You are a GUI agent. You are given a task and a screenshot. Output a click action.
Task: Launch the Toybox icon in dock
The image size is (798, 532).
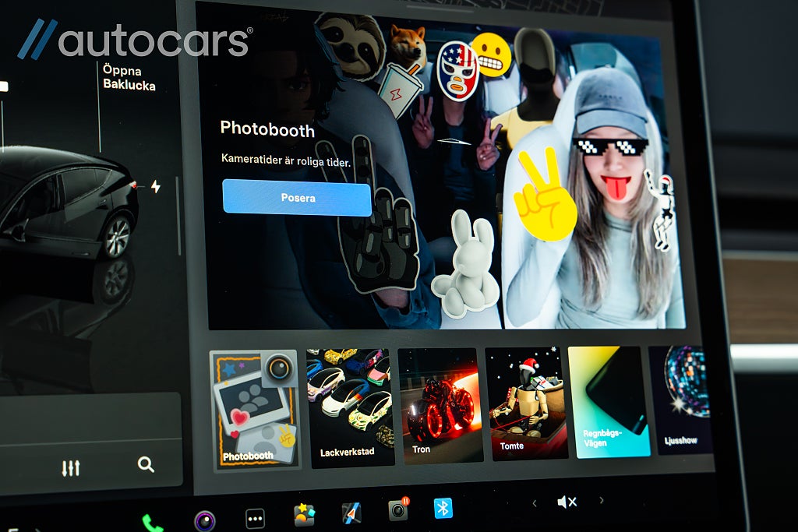pyautogui.click(x=304, y=515)
